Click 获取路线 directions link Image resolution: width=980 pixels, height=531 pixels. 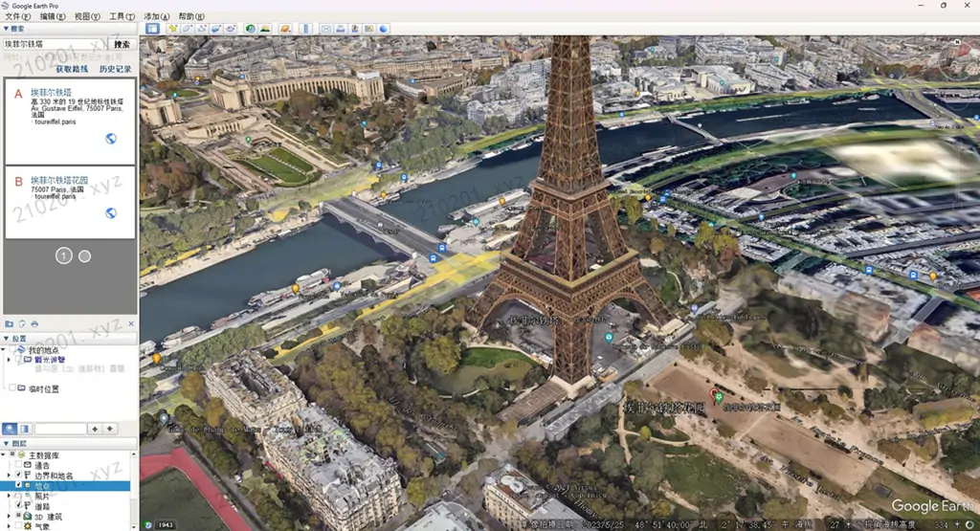72,69
